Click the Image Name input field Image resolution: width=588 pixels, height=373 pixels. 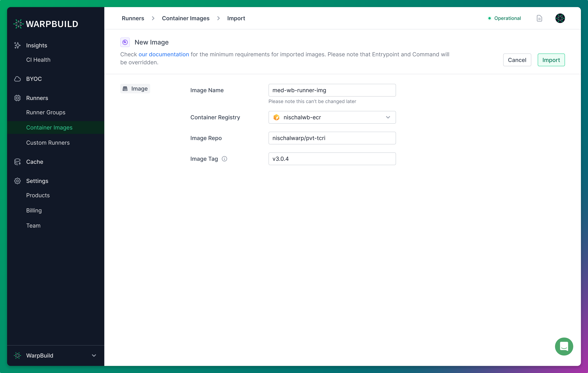[332, 90]
